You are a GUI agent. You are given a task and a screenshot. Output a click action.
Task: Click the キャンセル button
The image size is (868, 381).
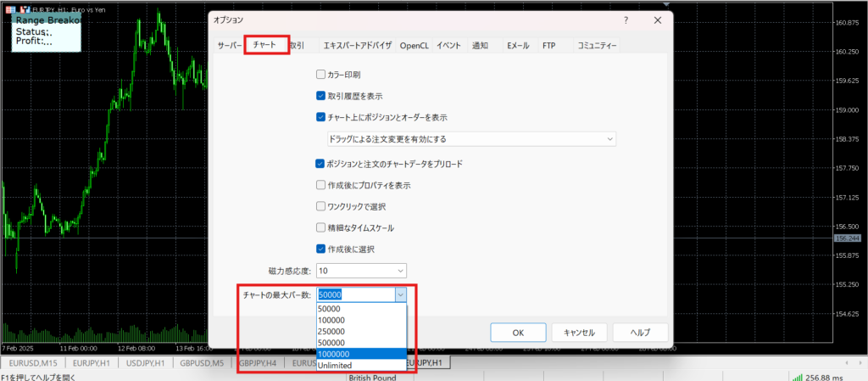(x=579, y=333)
